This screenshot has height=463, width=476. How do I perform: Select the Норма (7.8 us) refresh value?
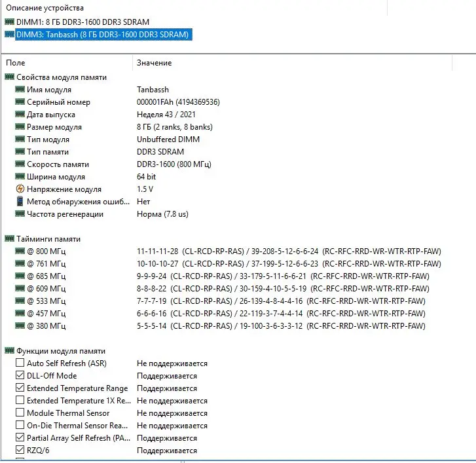[162, 214]
